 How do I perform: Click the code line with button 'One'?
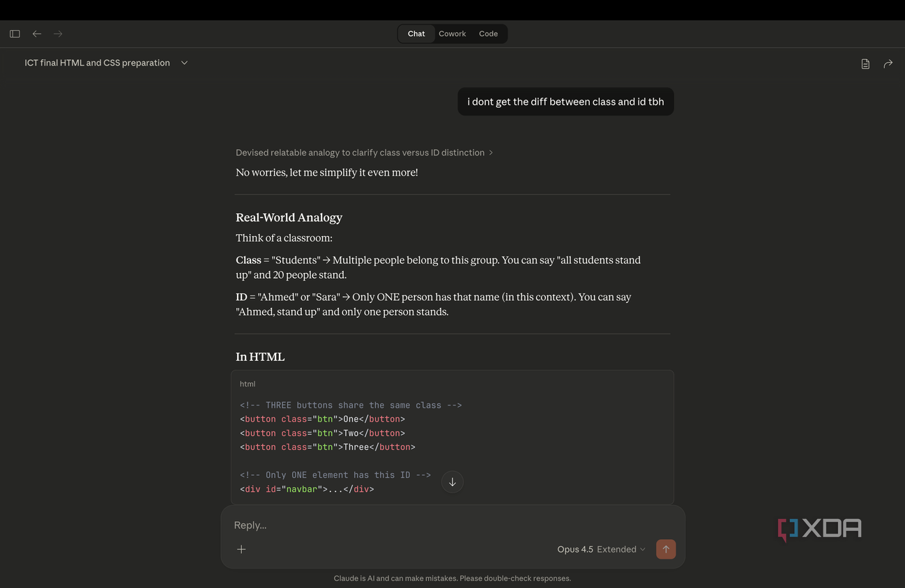click(322, 419)
